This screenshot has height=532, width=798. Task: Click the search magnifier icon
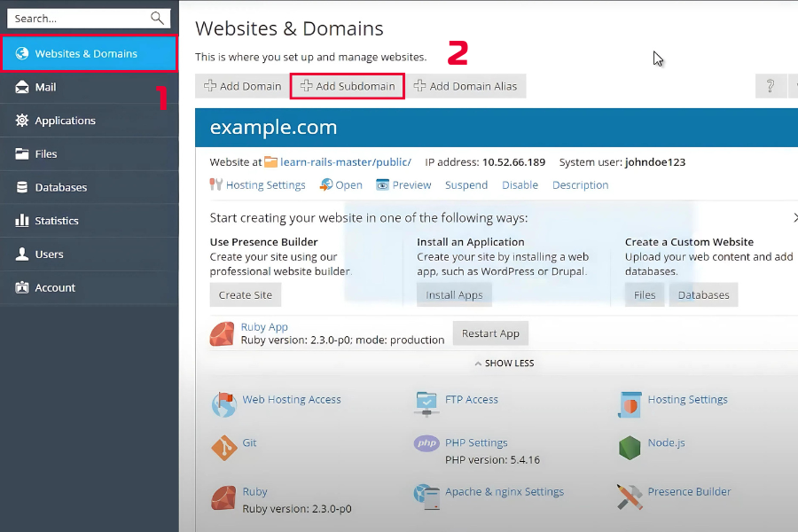pos(157,18)
